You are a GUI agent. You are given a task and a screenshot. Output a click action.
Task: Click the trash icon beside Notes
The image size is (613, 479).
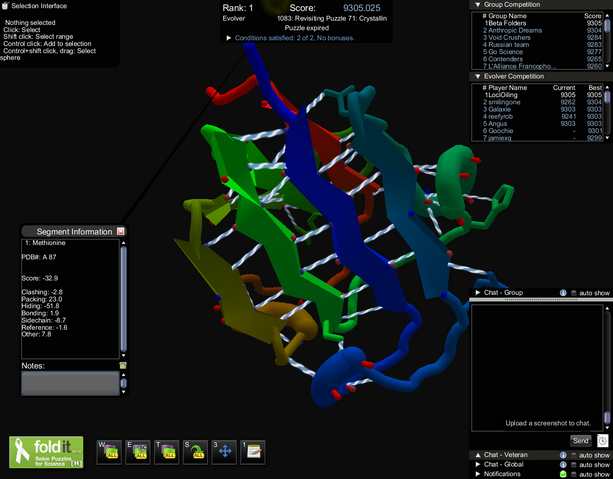123,365
